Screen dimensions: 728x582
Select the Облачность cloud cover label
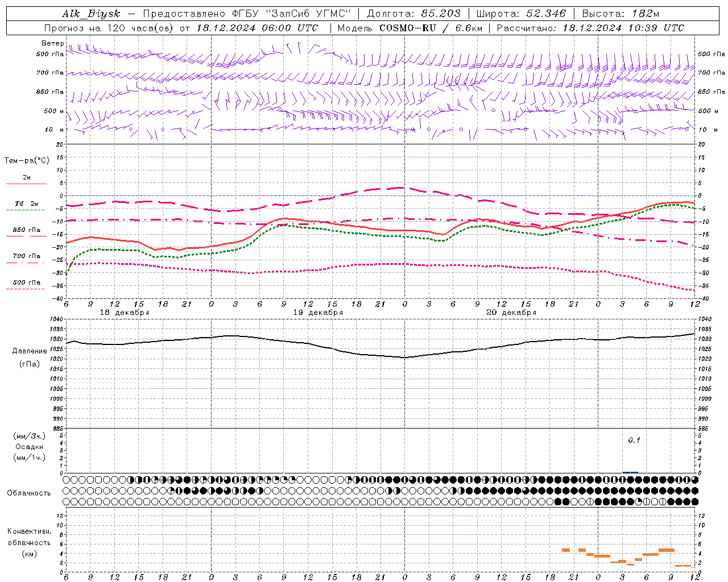click(29, 493)
